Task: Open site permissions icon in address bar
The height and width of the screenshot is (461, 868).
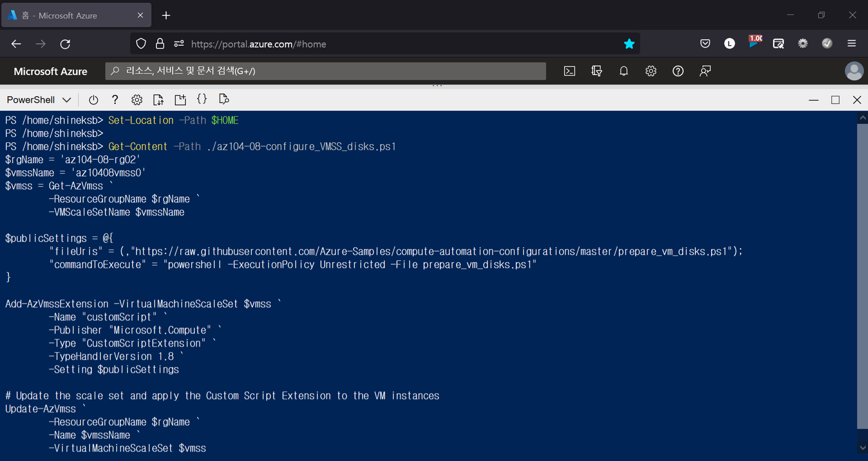Action: [179, 44]
